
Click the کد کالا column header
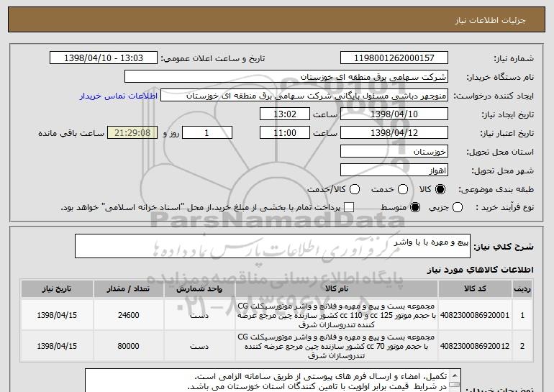475,289
